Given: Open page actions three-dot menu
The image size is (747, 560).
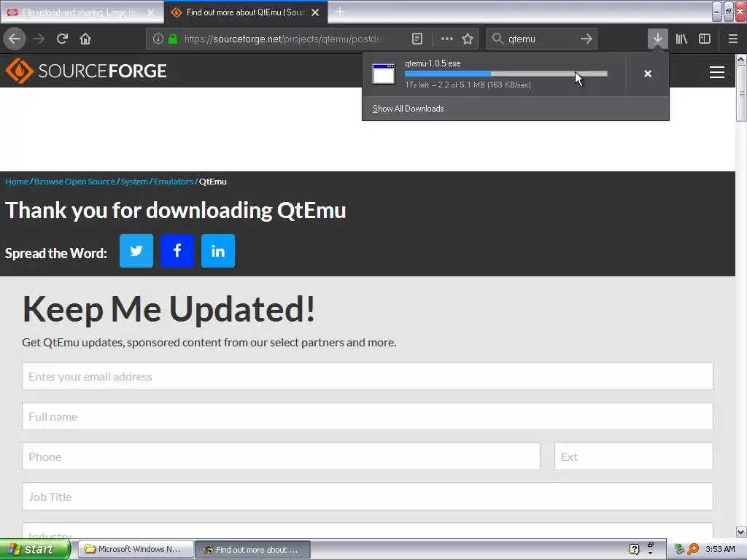Looking at the screenshot, I should tap(447, 39).
